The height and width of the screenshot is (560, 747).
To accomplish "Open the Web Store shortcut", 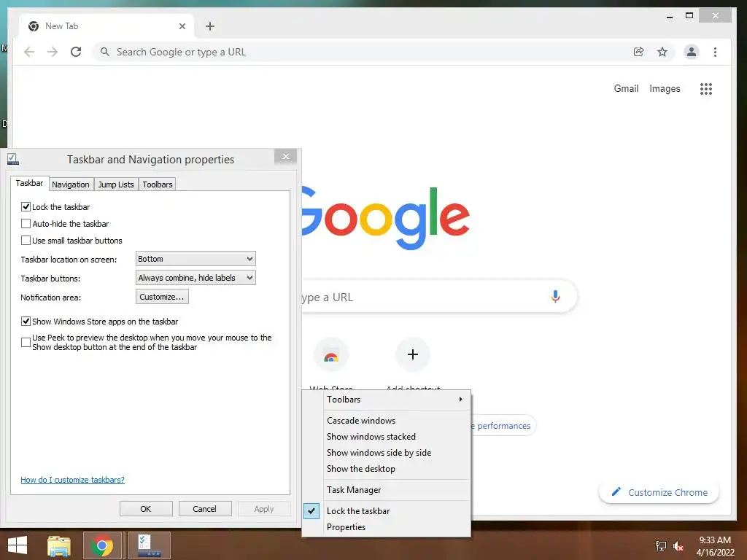I will click(x=331, y=355).
